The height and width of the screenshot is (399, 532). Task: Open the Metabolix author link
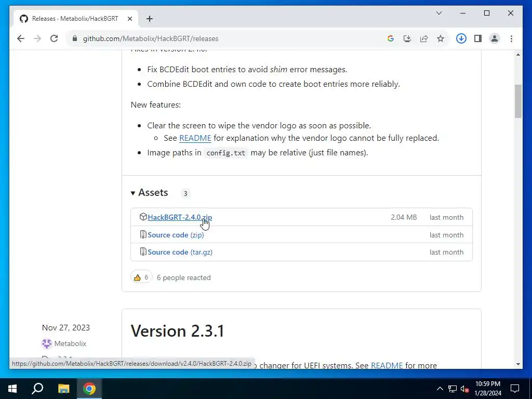point(70,343)
